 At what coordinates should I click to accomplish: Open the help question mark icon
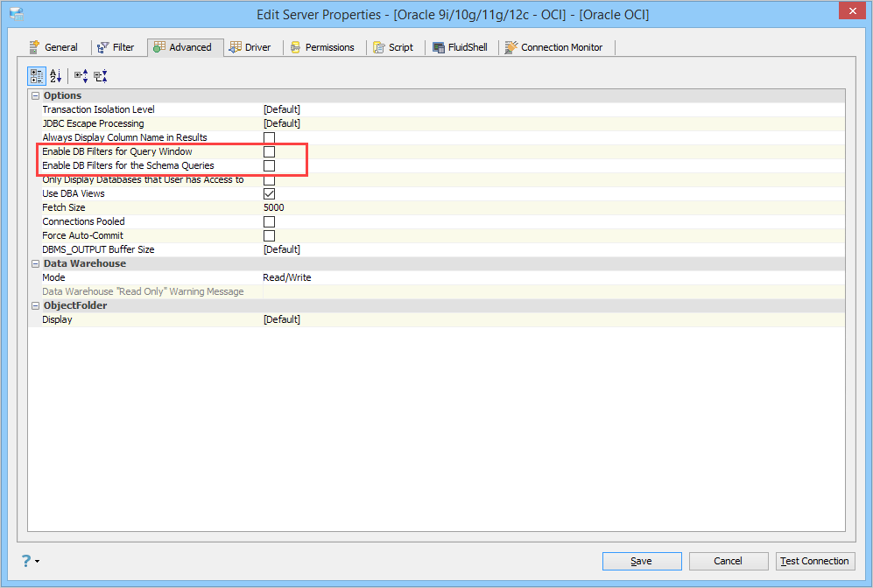(x=26, y=561)
